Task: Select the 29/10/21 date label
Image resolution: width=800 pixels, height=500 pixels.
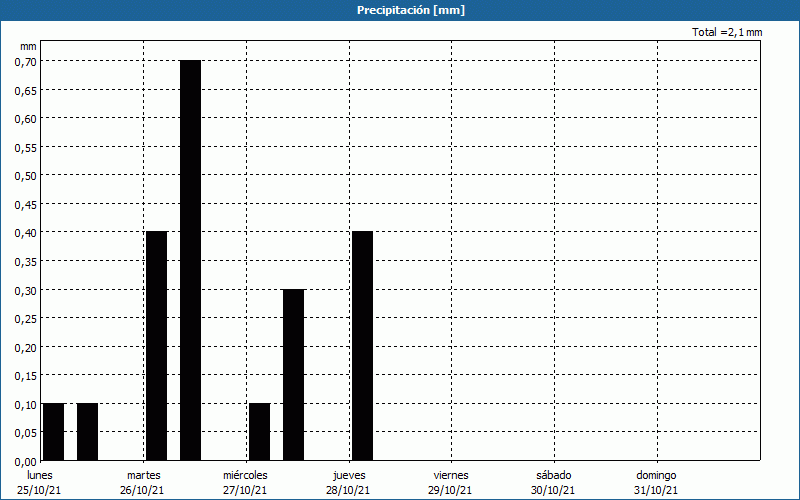Action: coord(450,490)
